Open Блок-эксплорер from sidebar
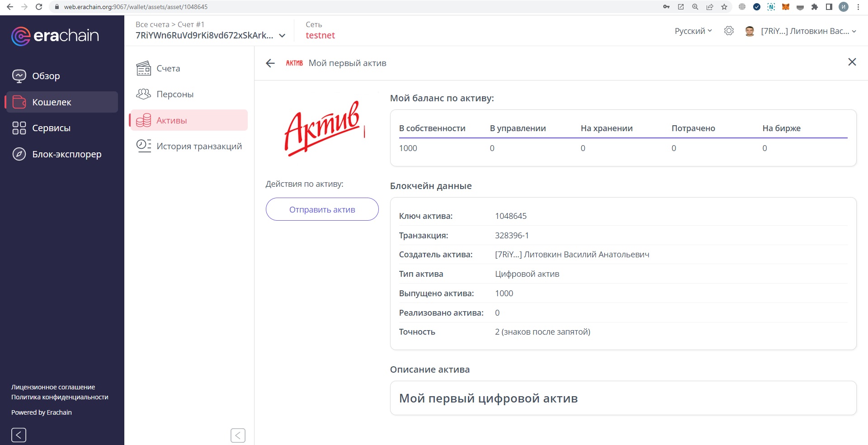 (x=66, y=154)
